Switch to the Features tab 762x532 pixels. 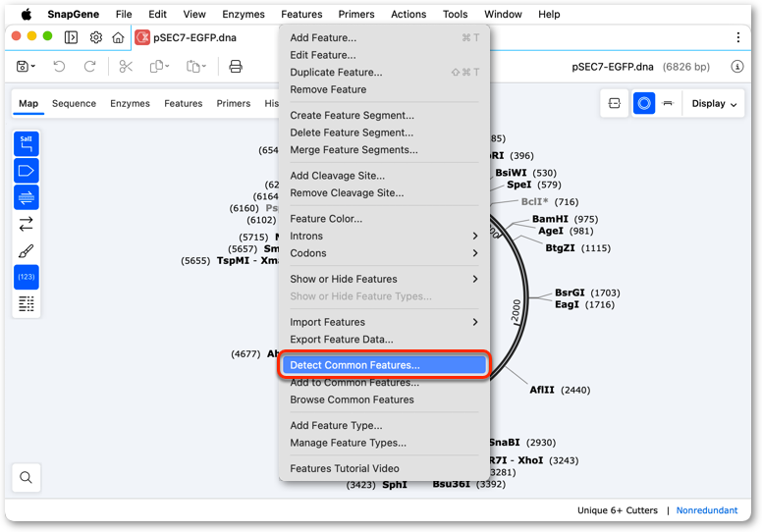click(x=184, y=103)
